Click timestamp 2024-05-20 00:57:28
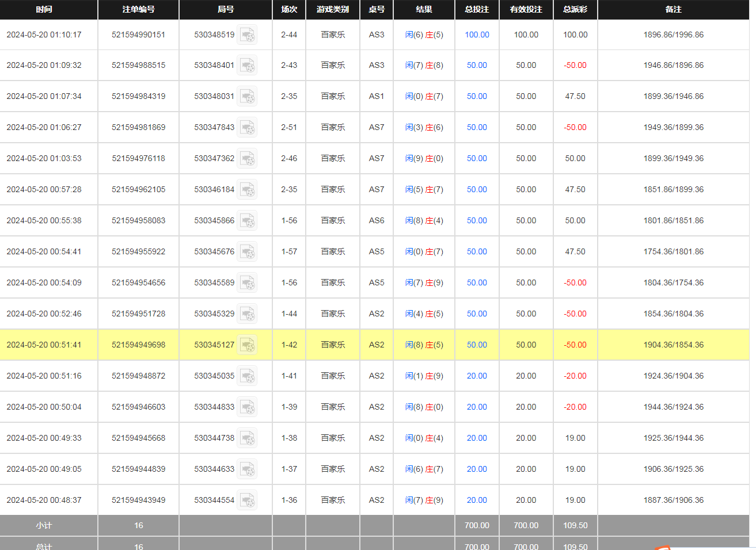756x550 pixels. (x=44, y=189)
